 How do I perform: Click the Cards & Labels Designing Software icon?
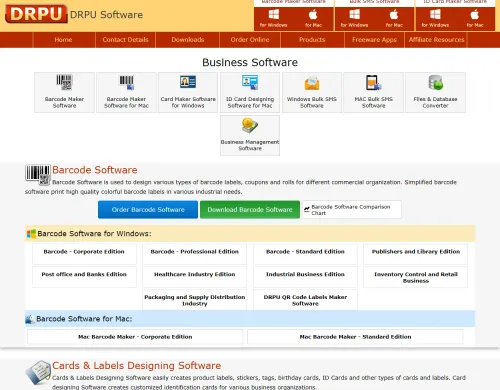pyautogui.click(x=38, y=372)
